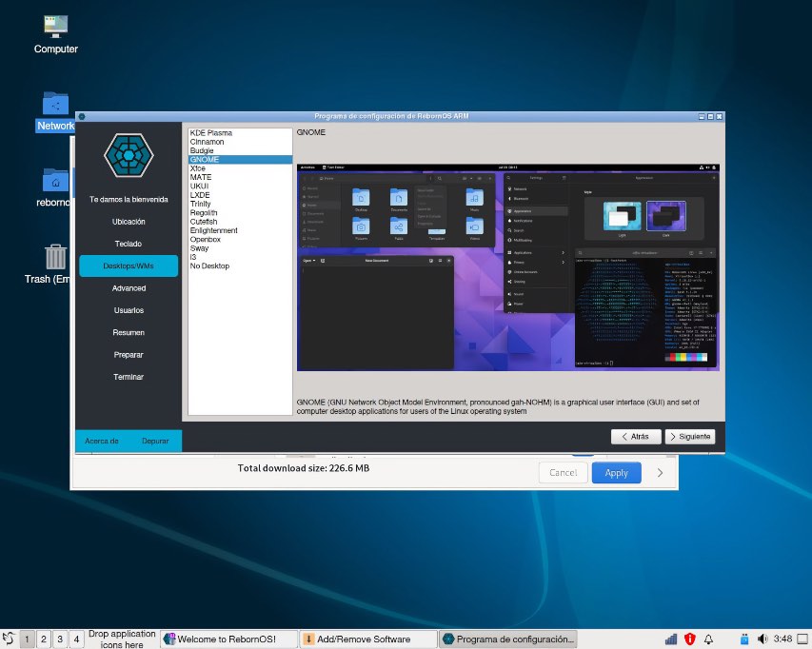Go to Teclado step in sidebar

click(129, 244)
